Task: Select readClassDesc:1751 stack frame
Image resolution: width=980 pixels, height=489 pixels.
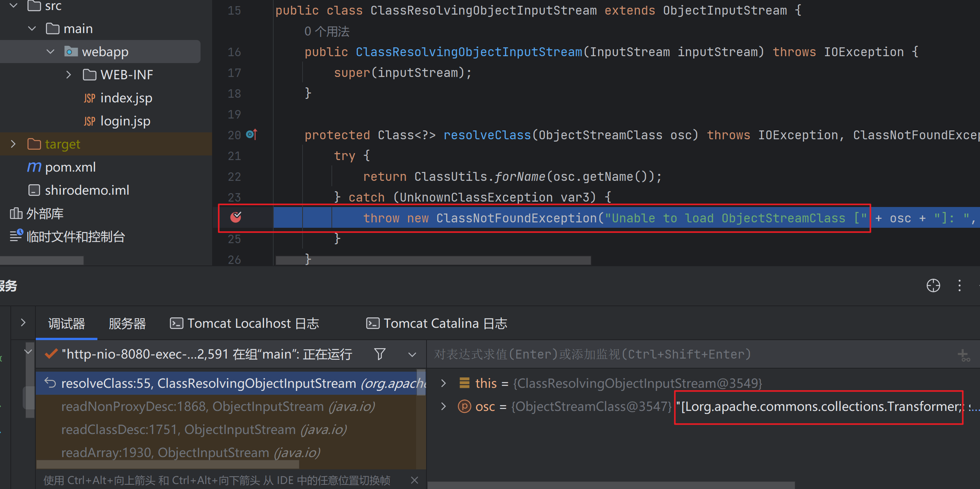Action: tap(231, 429)
